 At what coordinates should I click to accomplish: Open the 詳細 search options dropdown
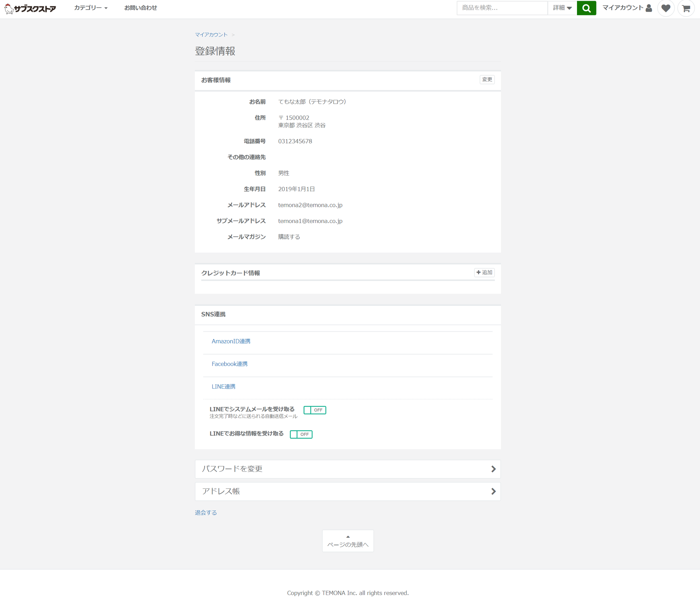(562, 8)
